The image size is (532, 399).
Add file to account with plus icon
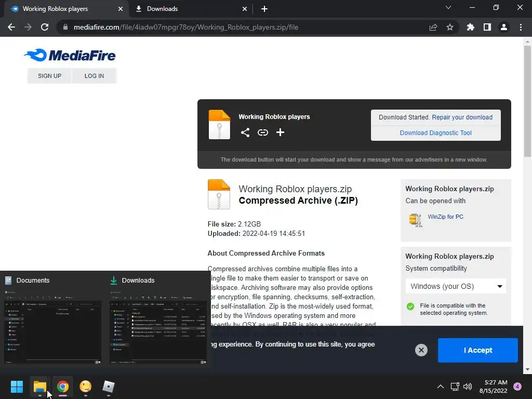280,132
